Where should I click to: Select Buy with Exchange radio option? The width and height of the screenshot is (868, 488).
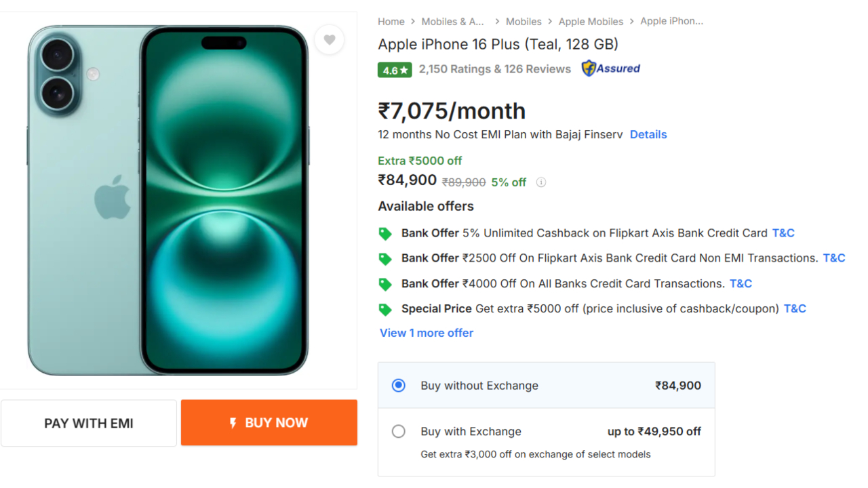[x=399, y=432]
